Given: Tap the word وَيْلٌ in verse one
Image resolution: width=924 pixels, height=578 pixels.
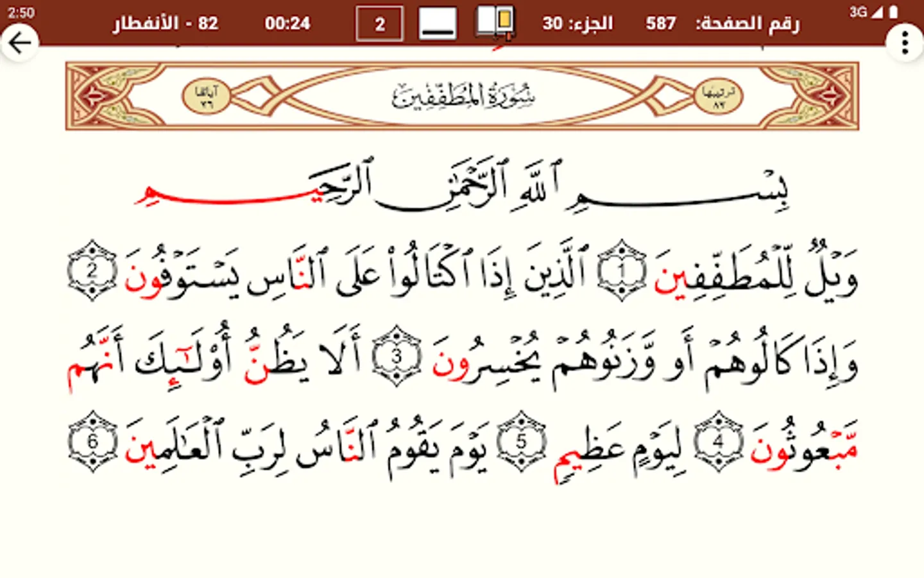Looking at the screenshot, I should [830, 270].
